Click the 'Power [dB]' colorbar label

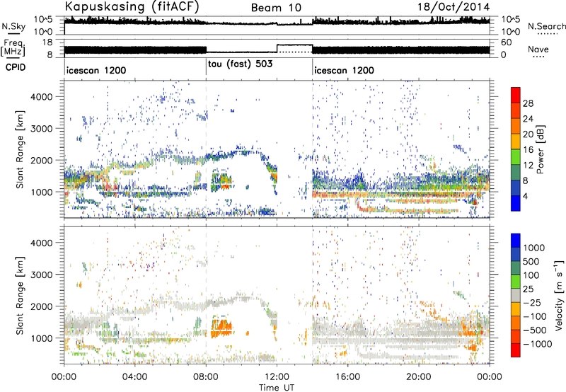point(540,149)
